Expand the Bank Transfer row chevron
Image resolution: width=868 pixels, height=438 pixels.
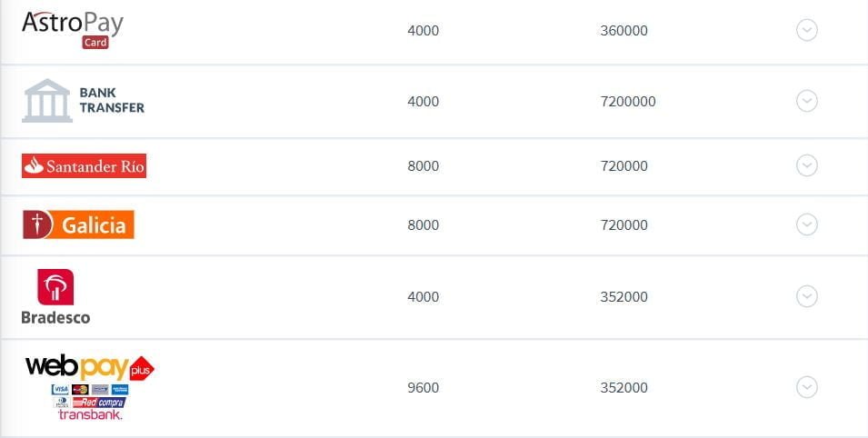point(806,101)
